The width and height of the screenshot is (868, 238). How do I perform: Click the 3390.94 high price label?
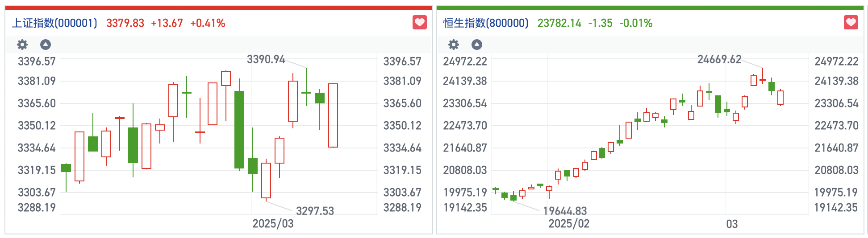pos(266,59)
